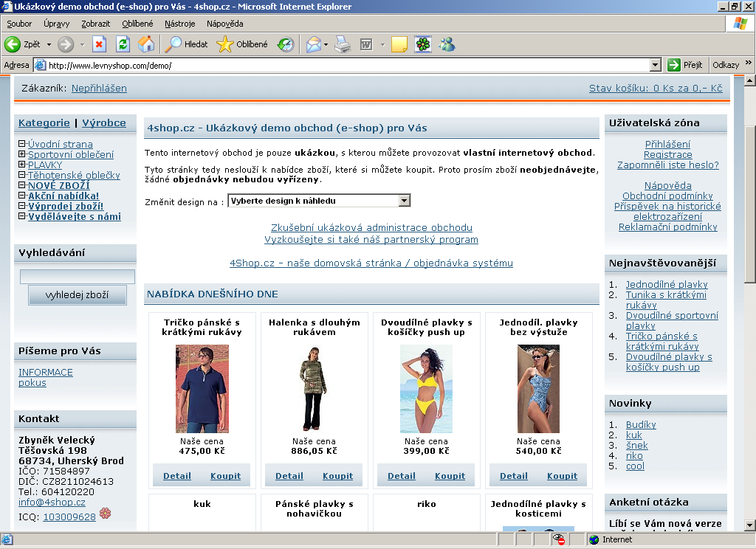This screenshot has height=549, width=756.
Task: Click the ICQ flower status icon beside 103009628
Action: 105,514
